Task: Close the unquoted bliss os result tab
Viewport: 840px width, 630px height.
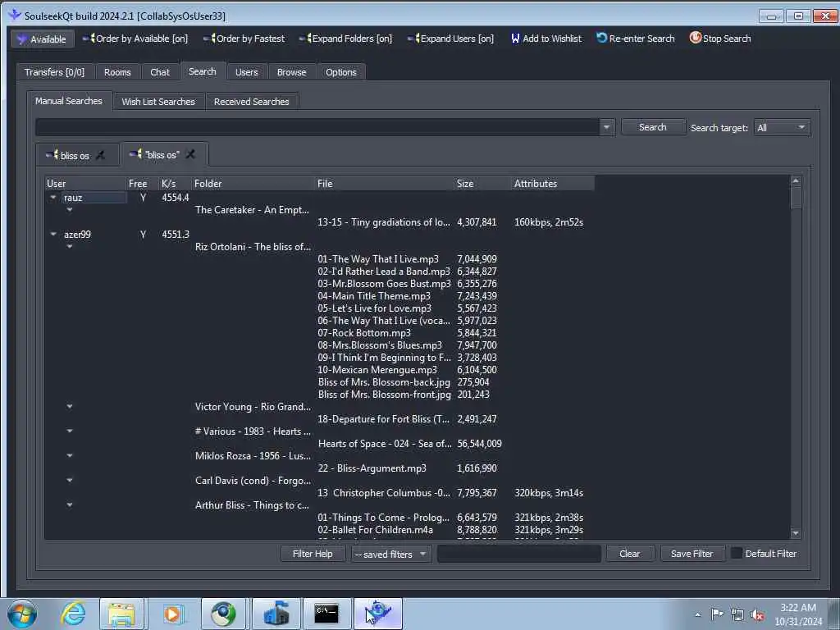Action: [100, 156]
